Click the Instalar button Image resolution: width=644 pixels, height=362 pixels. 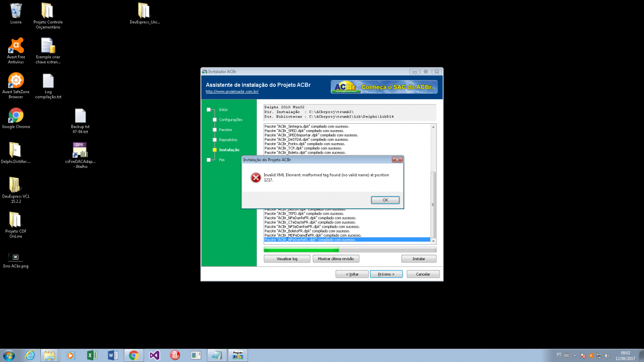(419, 259)
